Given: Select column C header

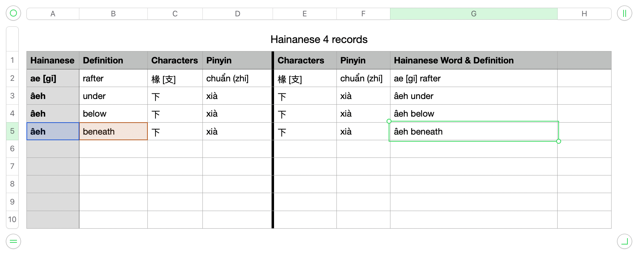Looking at the screenshot, I should tap(175, 14).
